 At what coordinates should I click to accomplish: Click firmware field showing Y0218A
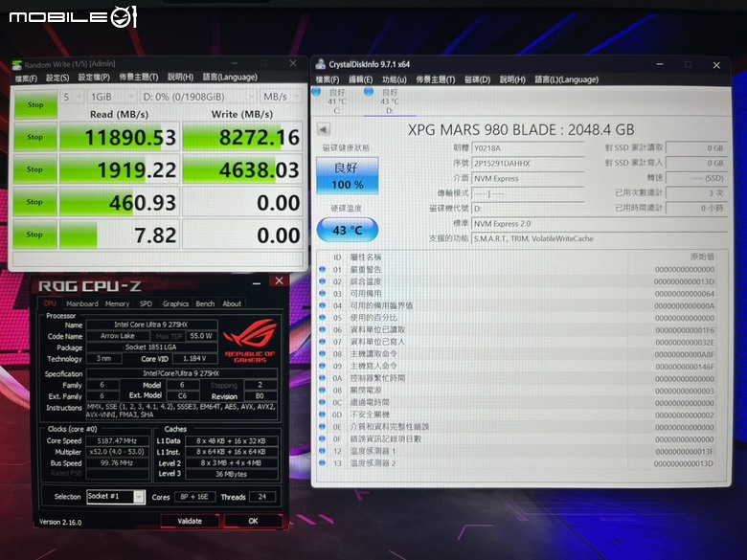point(528,148)
